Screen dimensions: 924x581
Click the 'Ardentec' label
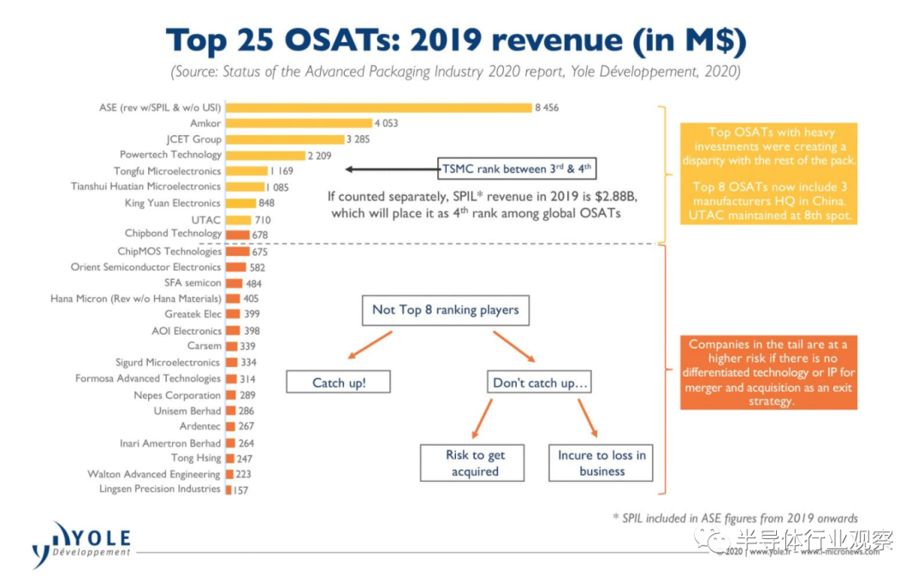200,426
